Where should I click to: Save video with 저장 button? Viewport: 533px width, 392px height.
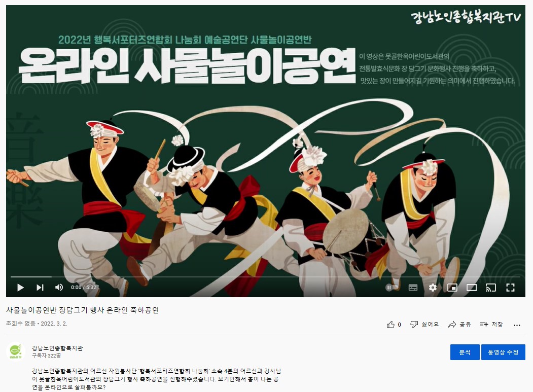pos(491,325)
